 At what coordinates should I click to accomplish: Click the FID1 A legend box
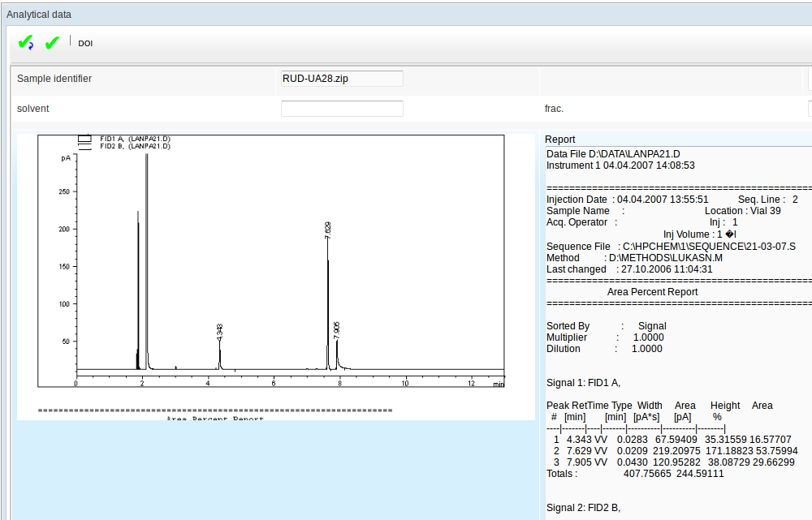click(84, 140)
